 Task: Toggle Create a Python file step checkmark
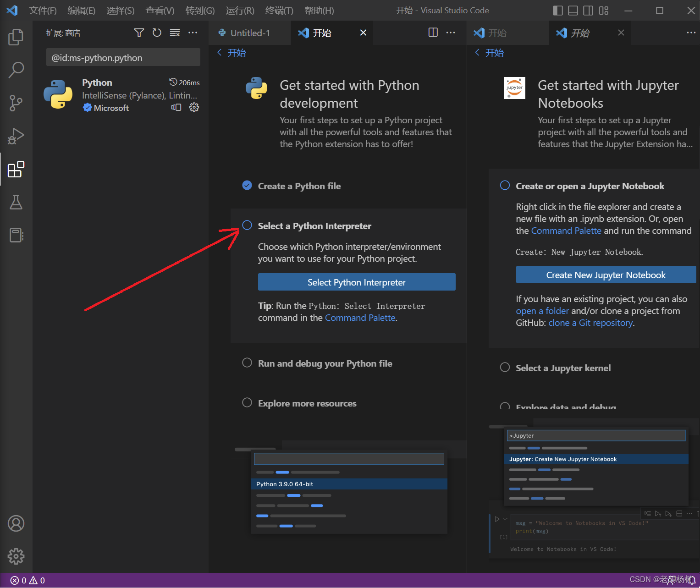point(247,185)
